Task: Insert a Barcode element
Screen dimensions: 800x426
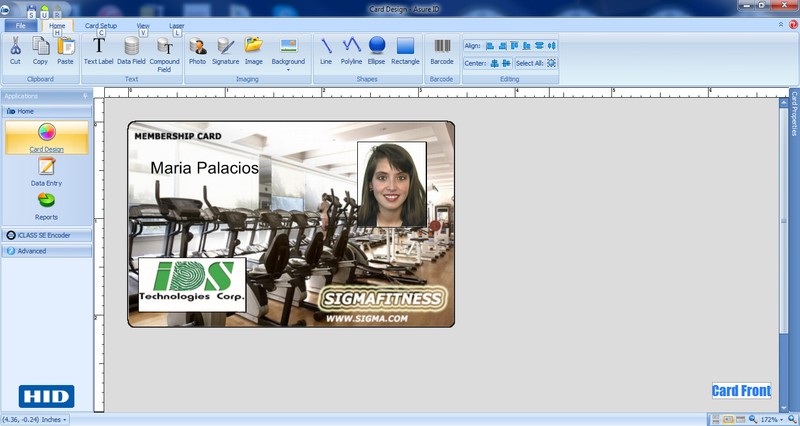Action: pyautogui.click(x=442, y=51)
